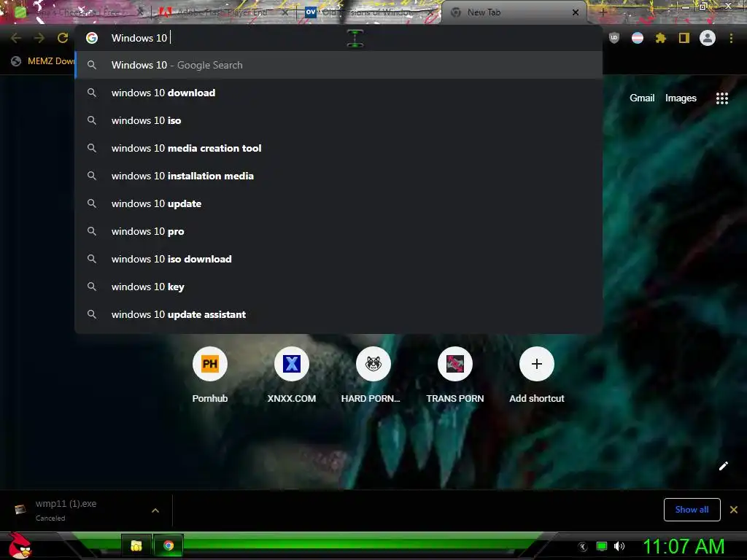Screen dimensions: 747x560
Task: Open Chrome's three-dot menu
Action: (x=731, y=38)
